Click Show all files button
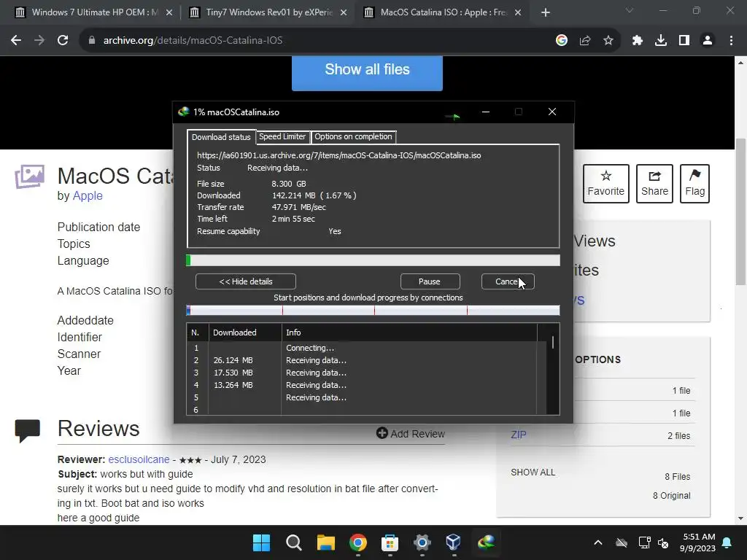 tap(368, 72)
